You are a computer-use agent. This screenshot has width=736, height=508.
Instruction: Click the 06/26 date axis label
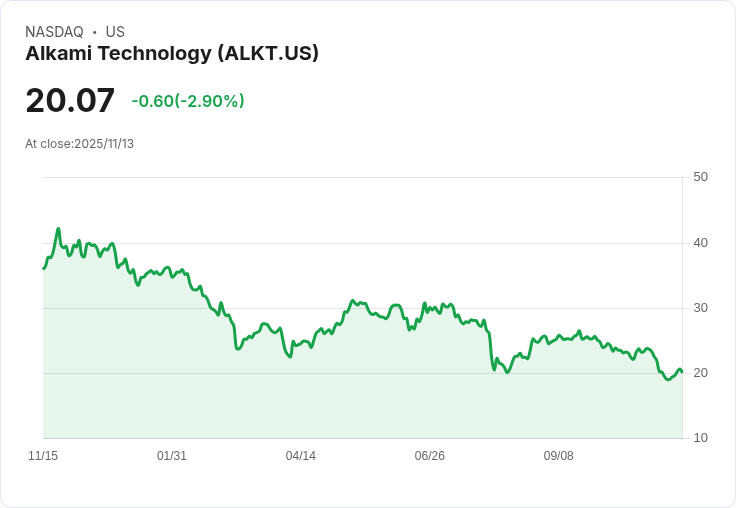[429, 455]
